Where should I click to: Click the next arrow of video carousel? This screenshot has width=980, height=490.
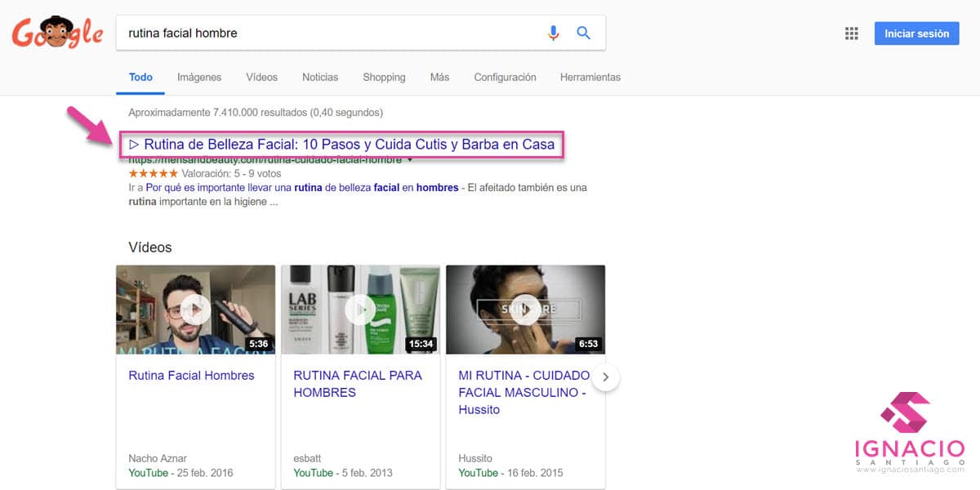click(x=606, y=377)
